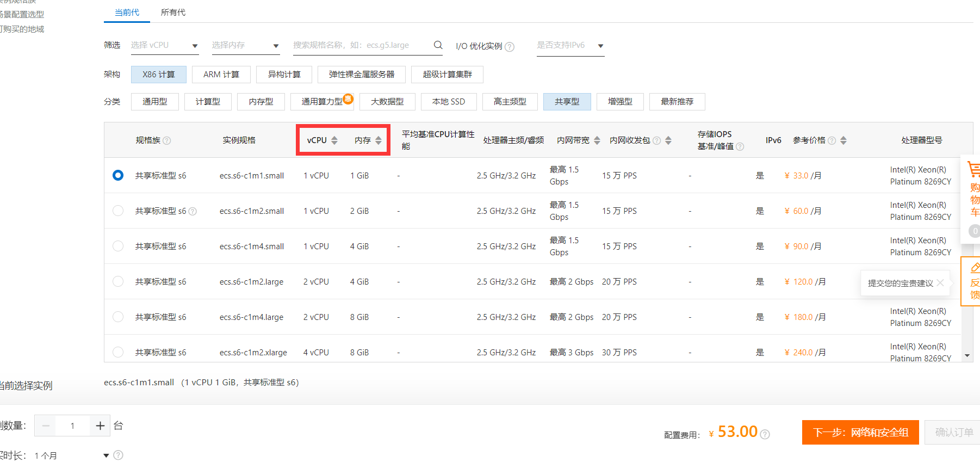980x462 pixels.
Task: Open the 反馈 feedback pencil icon
Action: pyautogui.click(x=975, y=267)
